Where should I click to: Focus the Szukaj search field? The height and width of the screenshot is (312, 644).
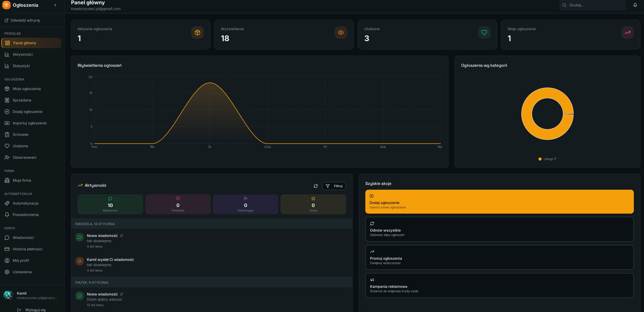coord(592,5)
